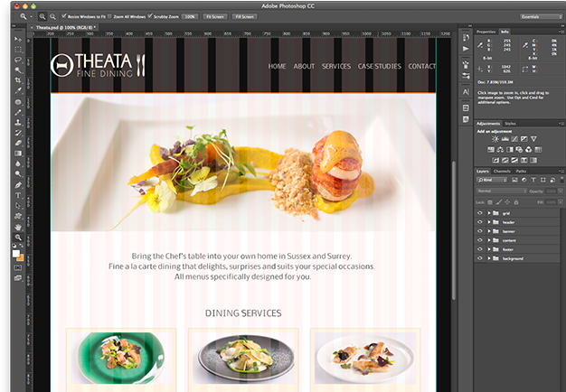Click Zoom In mode in options bar
Screen dimensions: 566x392
pyautogui.click(x=42, y=16)
